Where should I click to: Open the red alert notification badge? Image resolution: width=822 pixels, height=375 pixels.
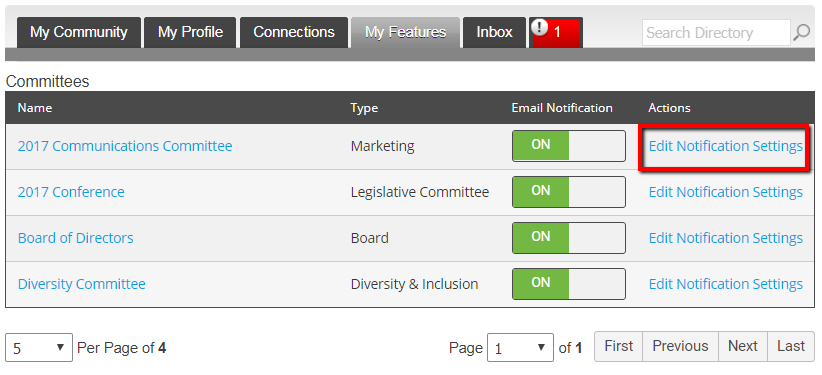point(556,33)
